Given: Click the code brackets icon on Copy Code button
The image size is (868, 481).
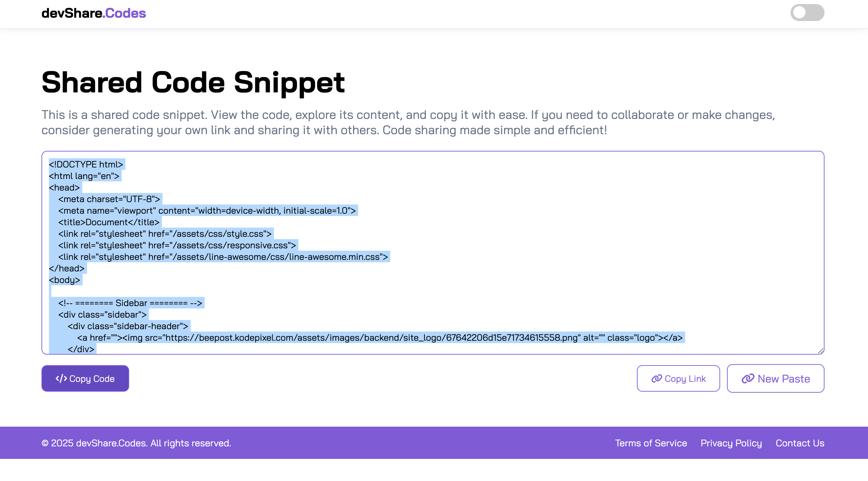Looking at the screenshot, I should [x=61, y=378].
